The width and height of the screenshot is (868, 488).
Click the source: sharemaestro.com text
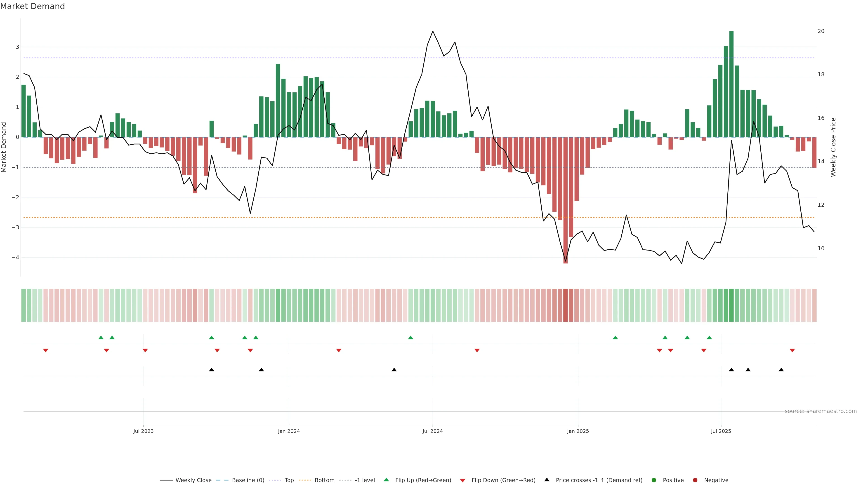pos(821,411)
